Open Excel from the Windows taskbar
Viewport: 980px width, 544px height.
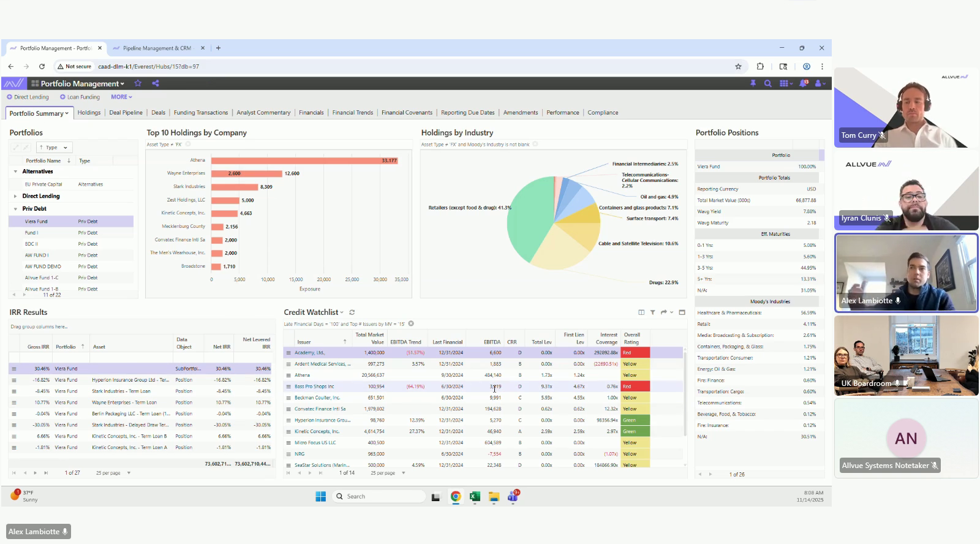click(475, 497)
